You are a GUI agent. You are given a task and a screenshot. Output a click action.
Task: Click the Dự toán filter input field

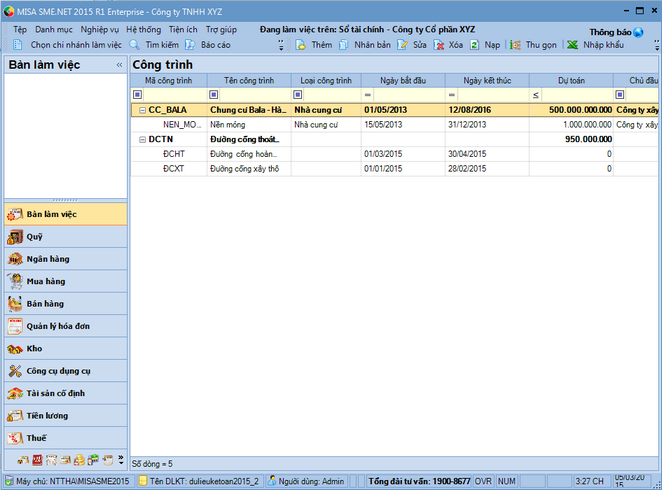pos(577,95)
